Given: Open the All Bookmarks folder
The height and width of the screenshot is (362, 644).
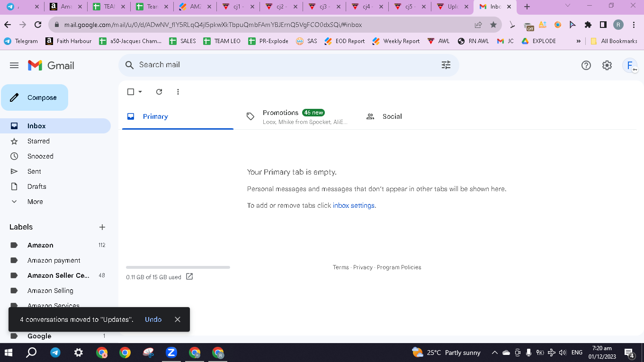Looking at the screenshot, I should pos(614,41).
